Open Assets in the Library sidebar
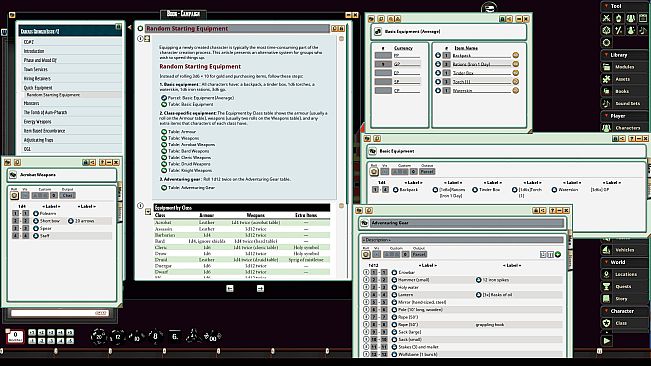 point(624,79)
